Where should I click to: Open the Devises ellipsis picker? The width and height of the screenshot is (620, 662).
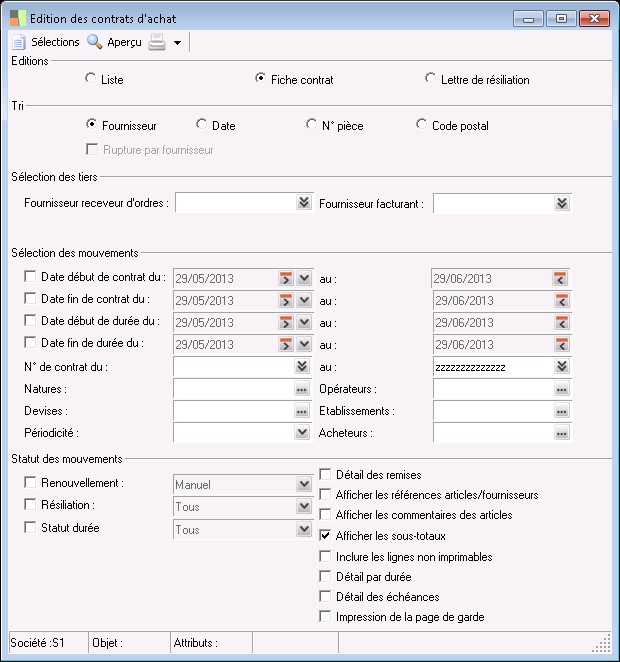[x=302, y=411]
